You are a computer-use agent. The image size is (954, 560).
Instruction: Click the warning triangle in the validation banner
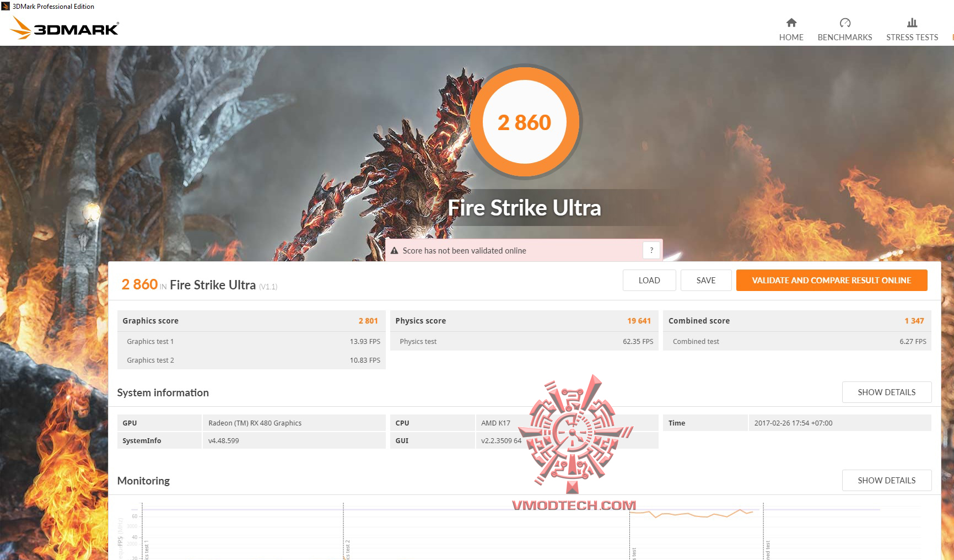tap(395, 250)
